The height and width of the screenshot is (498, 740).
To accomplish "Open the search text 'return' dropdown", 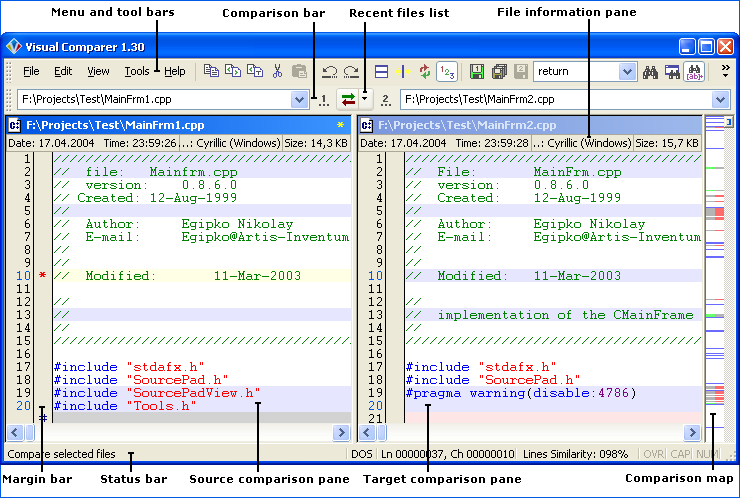I will pyautogui.click(x=626, y=72).
